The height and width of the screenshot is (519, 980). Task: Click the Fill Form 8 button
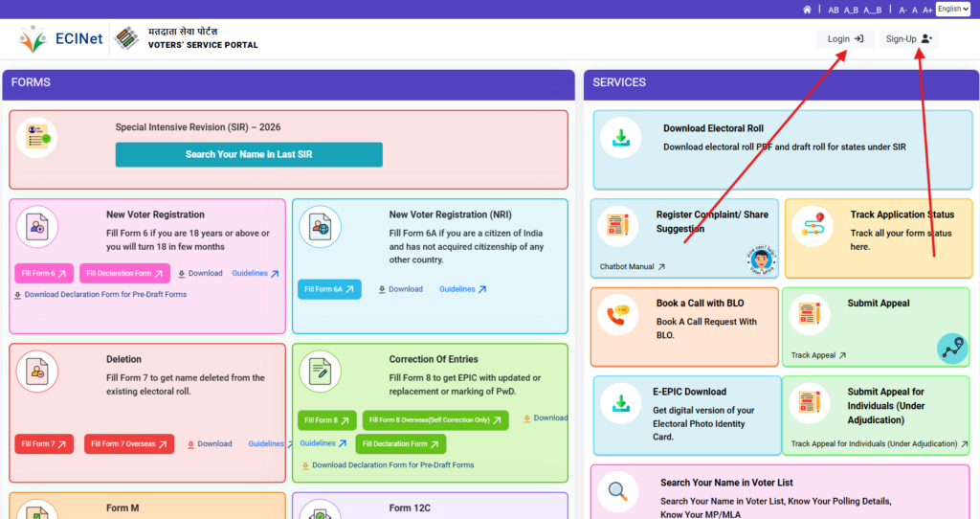(x=327, y=420)
